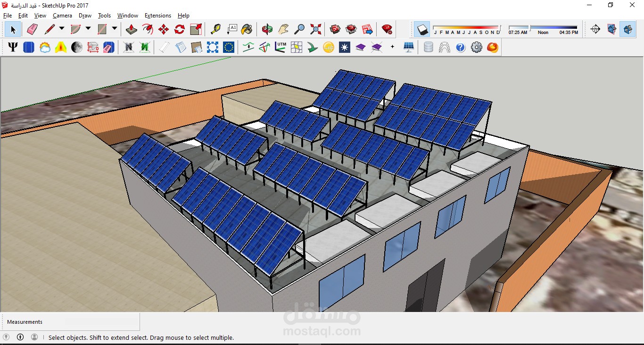This screenshot has height=345, width=644.
Task: Select the Rotate tool
Action: click(x=180, y=29)
